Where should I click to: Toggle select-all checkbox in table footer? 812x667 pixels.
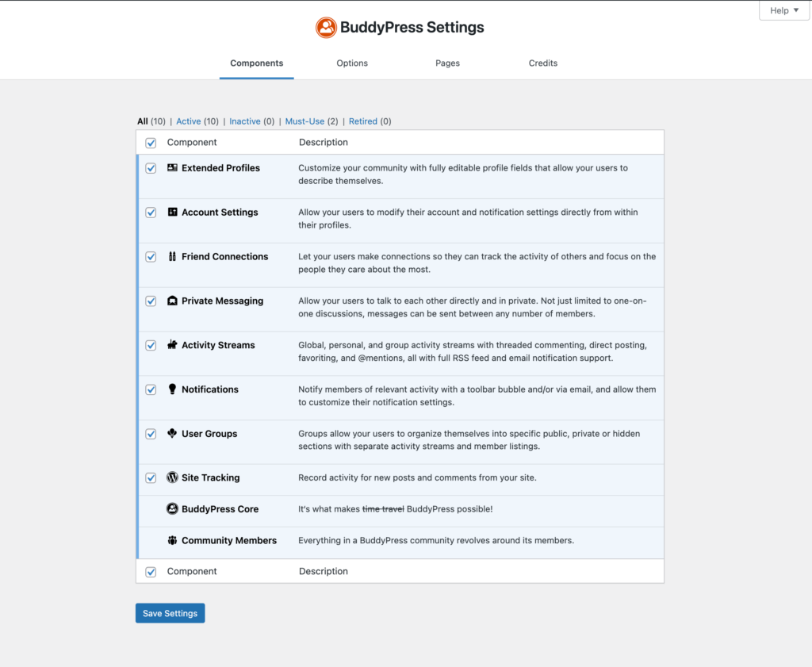click(151, 573)
